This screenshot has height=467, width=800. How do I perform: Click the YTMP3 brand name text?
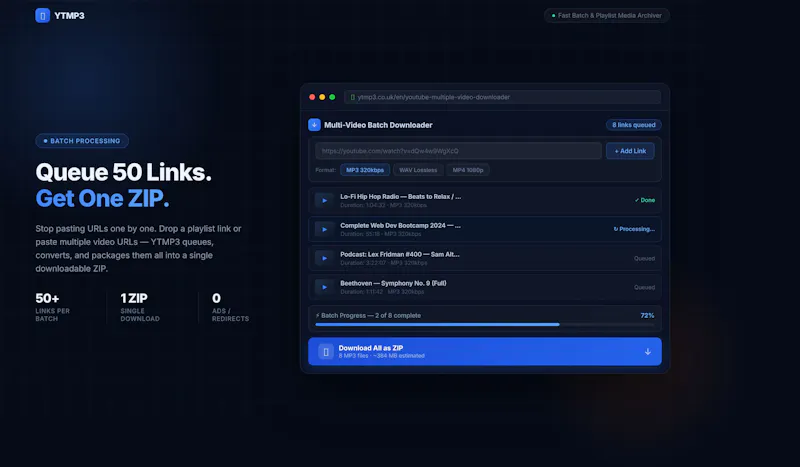coord(69,16)
